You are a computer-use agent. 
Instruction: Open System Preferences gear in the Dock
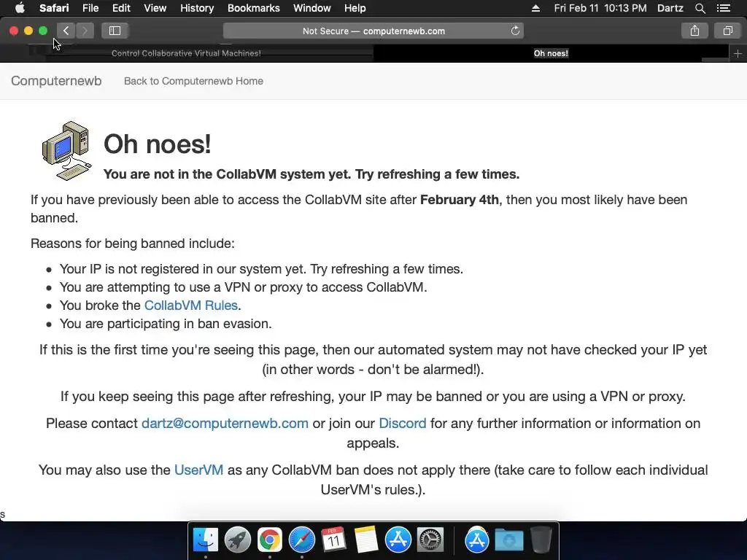pyautogui.click(x=430, y=540)
